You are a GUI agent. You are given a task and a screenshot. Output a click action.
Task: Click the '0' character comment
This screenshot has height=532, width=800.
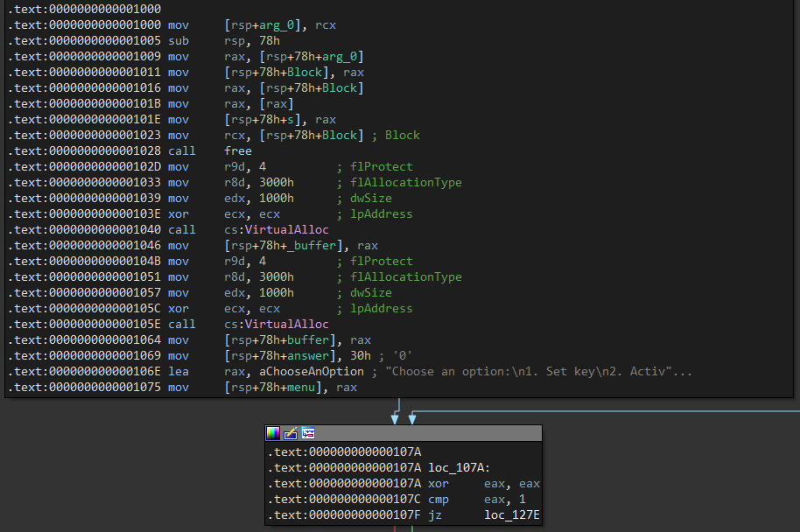(403, 355)
